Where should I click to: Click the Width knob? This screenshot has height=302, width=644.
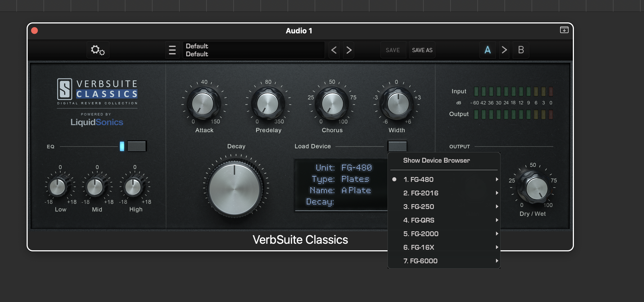pyautogui.click(x=398, y=103)
